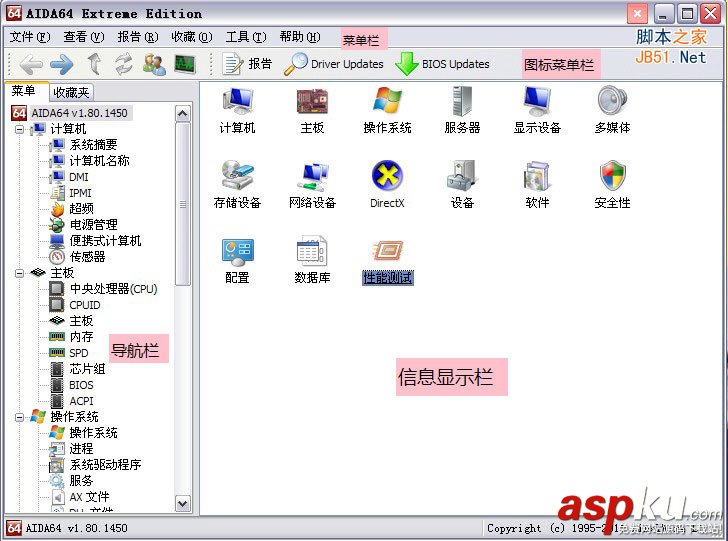The width and height of the screenshot is (728, 541).
Task: Click the Back arrow toolbar icon
Action: coord(31,65)
